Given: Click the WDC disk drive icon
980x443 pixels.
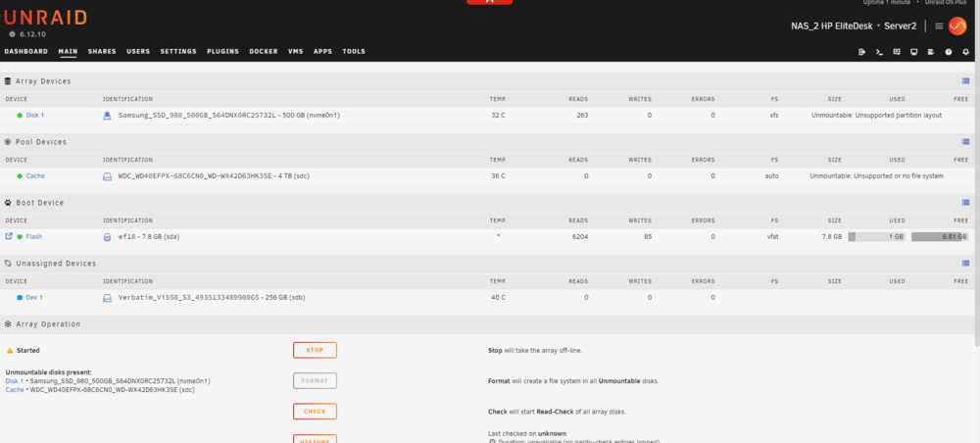Looking at the screenshot, I should click(107, 176).
